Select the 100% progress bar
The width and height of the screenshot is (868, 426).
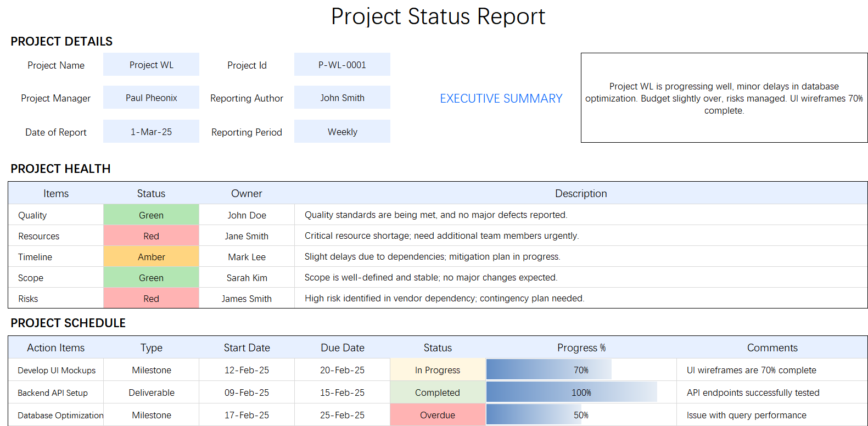[572, 393]
